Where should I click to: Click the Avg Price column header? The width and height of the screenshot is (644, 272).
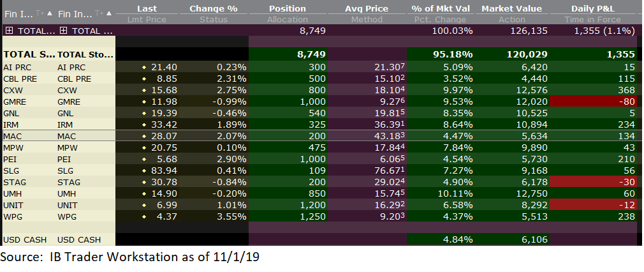(365, 9)
